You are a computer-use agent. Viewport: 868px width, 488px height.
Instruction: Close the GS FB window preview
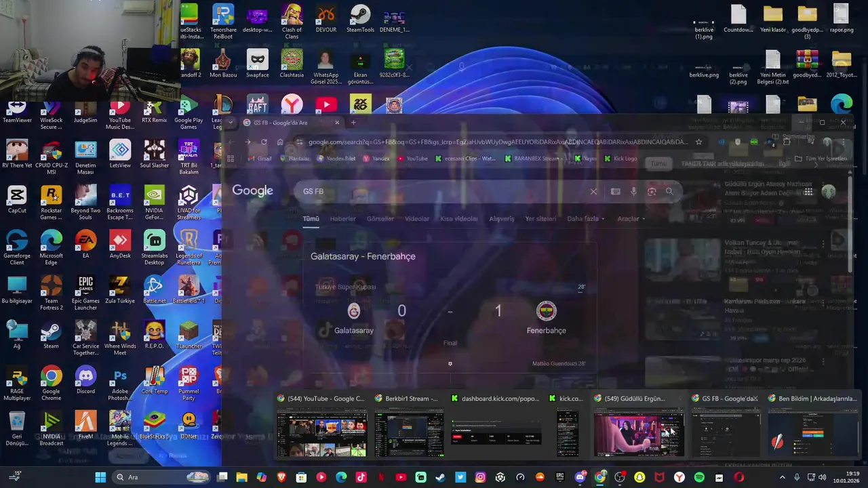coord(755,399)
